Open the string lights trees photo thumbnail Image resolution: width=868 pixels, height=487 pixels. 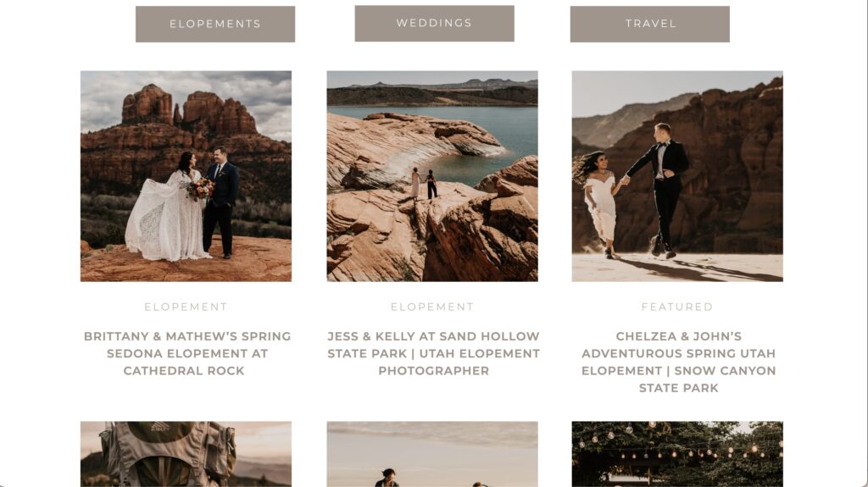(x=677, y=454)
